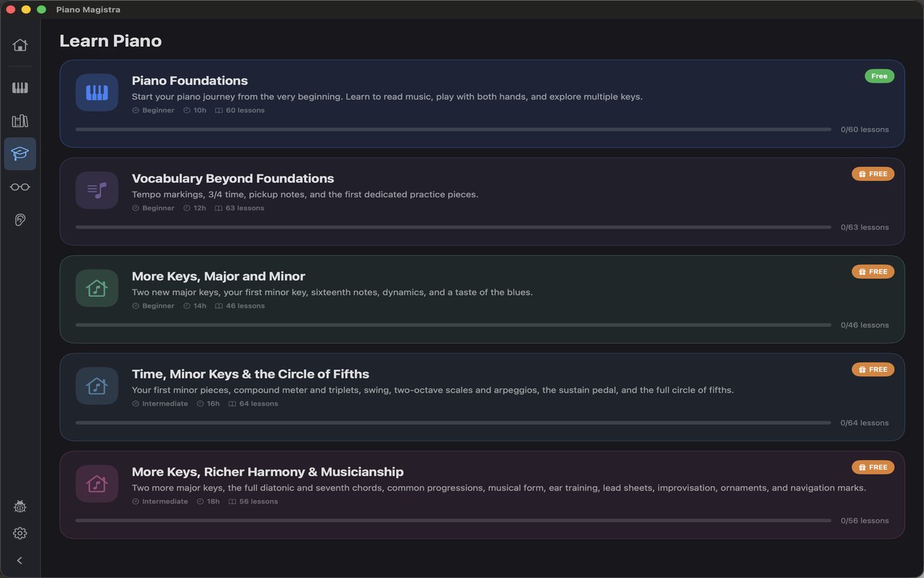Click the bug report icon

(x=20, y=507)
